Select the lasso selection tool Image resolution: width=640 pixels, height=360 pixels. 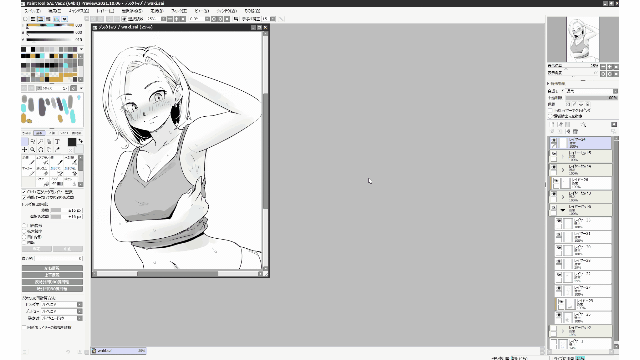click(33, 142)
